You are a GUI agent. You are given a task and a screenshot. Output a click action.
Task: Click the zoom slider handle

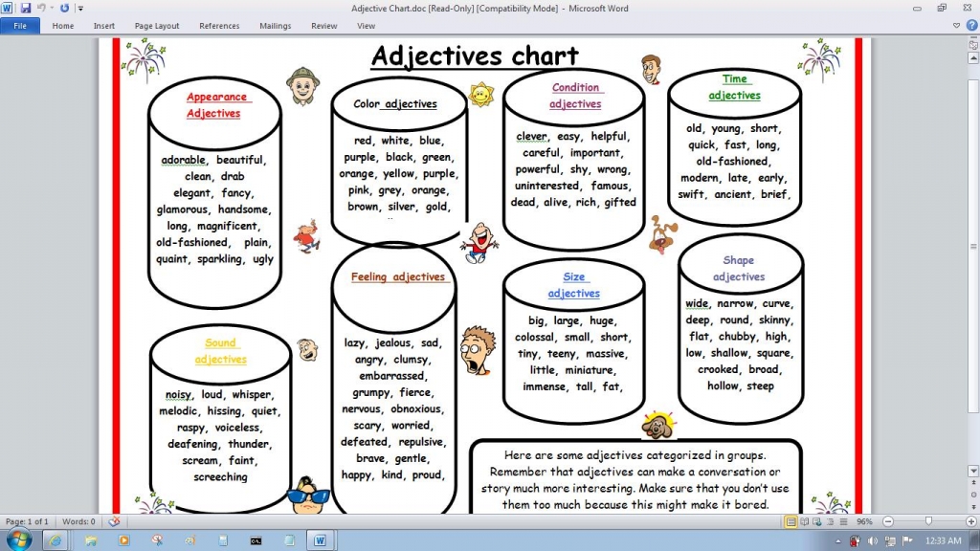tap(928, 521)
